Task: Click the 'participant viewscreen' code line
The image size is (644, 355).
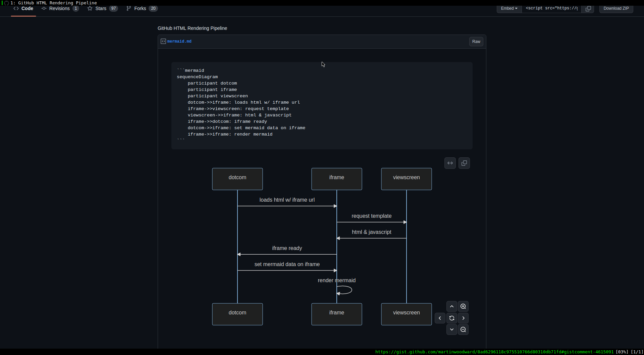Action: click(x=218, y=96)
